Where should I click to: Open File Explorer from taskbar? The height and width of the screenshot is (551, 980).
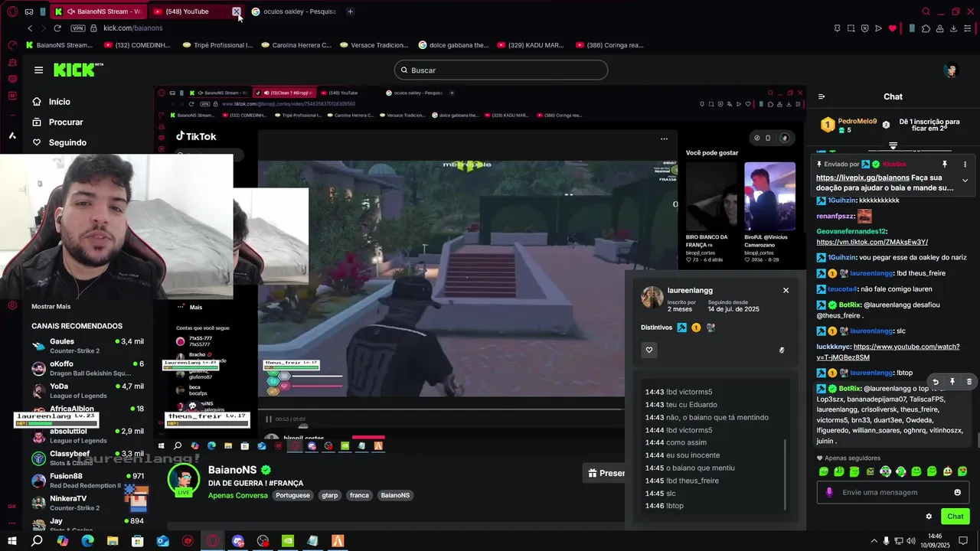click(113, 541)
